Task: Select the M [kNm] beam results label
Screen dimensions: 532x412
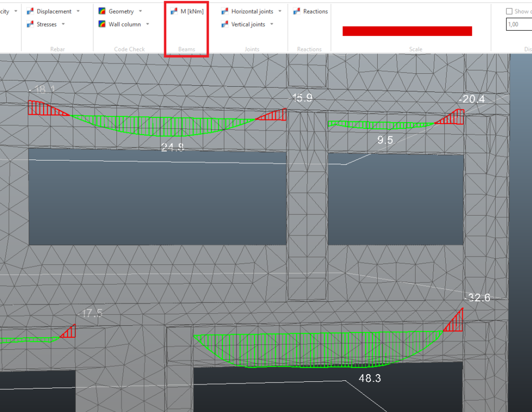Action: [192, 11]
